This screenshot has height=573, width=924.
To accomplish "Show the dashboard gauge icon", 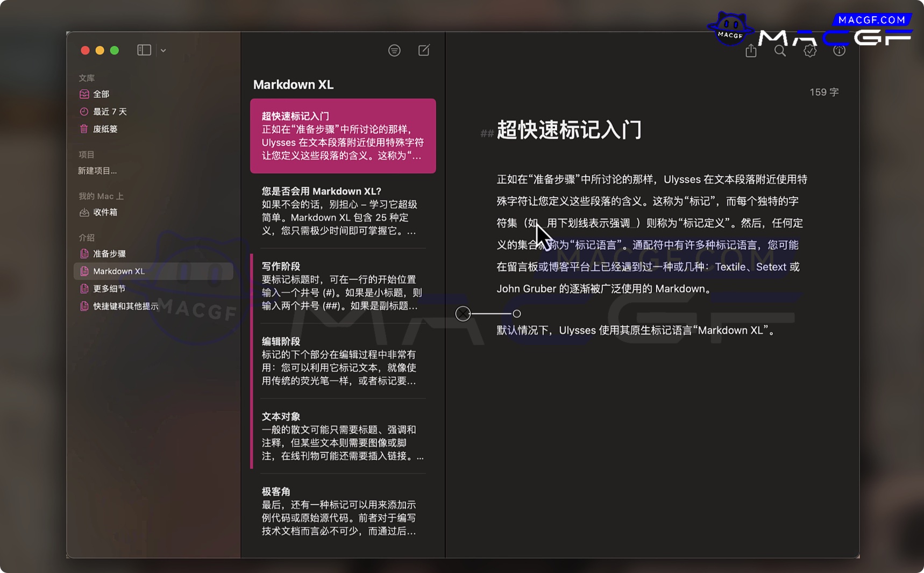I will click(x=839, y=51).
